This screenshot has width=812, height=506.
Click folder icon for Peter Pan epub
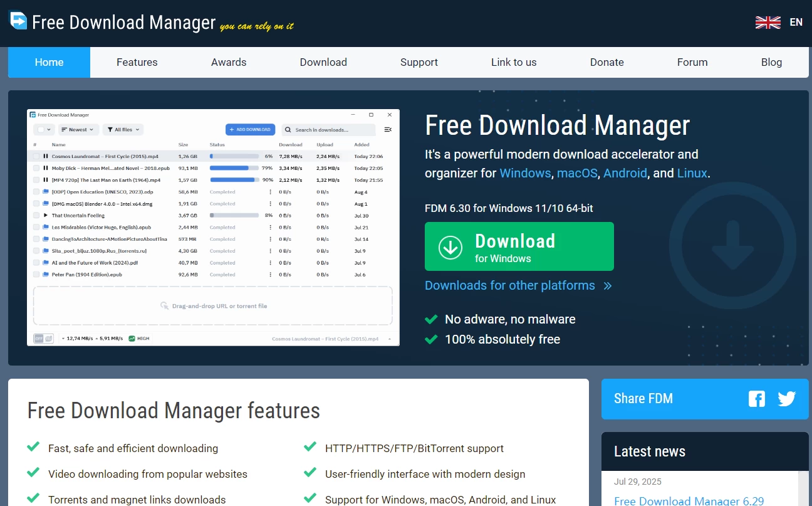click(46, 275)
